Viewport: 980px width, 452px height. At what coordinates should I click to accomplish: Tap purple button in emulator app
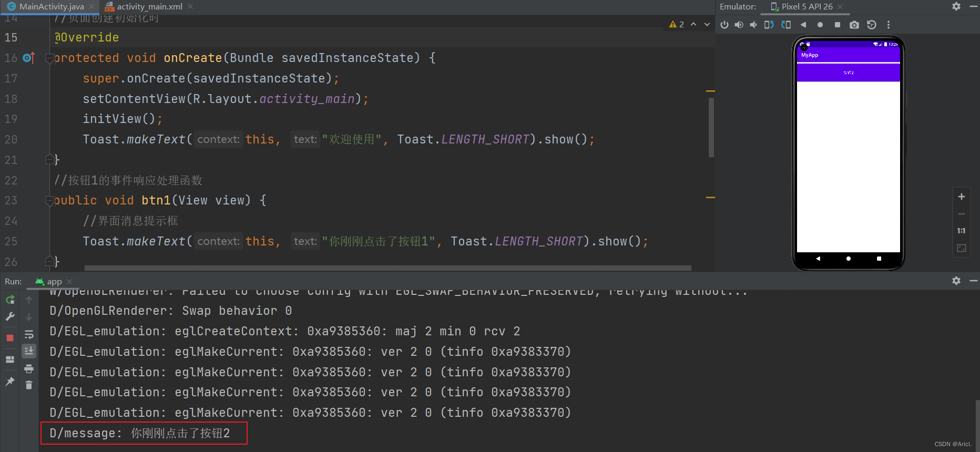coord(848,73)
